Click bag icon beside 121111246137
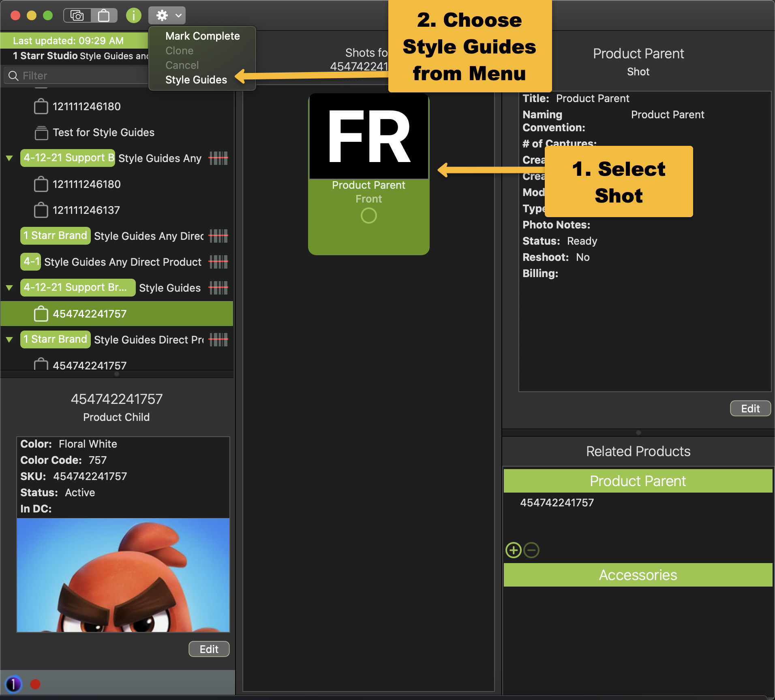The width and height of the screenshot is (775, 700). [x=41, y=210]
